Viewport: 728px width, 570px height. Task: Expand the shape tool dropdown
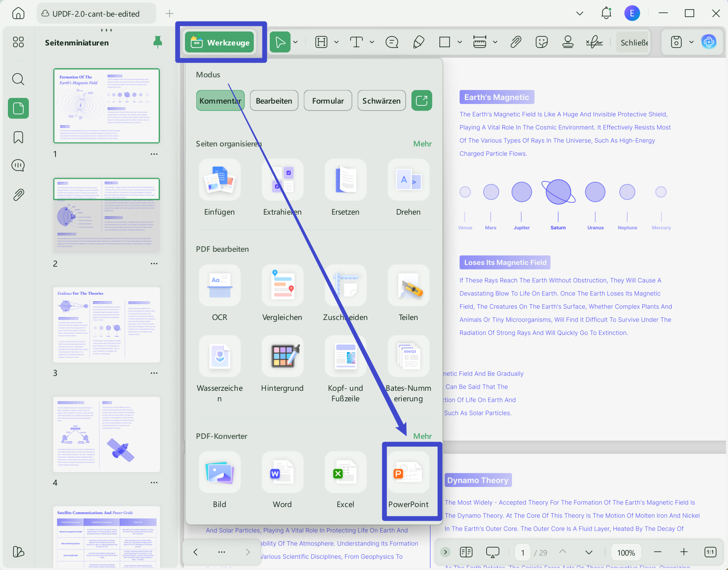pos(460,42)
